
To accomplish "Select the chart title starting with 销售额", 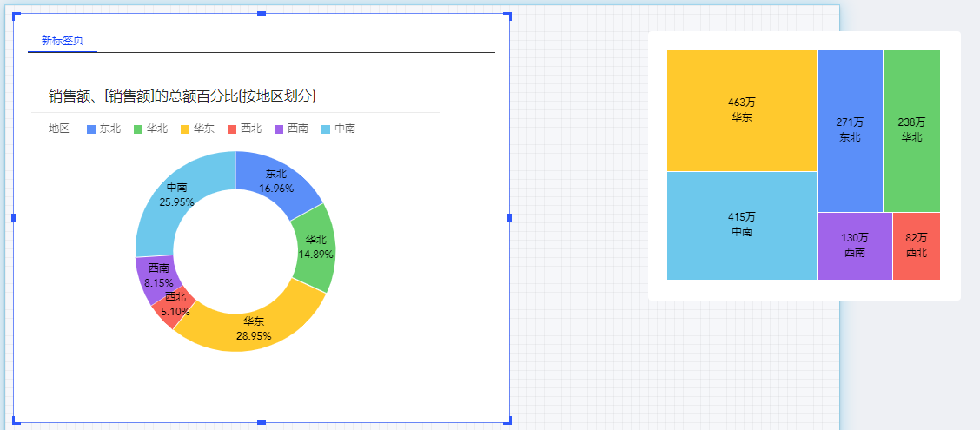I will [182, 96].
